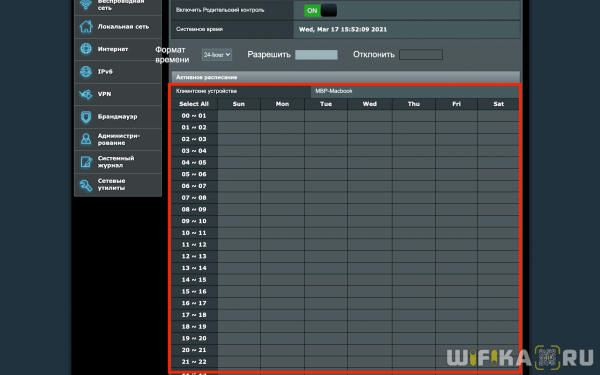Select the 13 ~ 14 hour row
This screenshot has height=375, width=600.
[x=194, y=268]
